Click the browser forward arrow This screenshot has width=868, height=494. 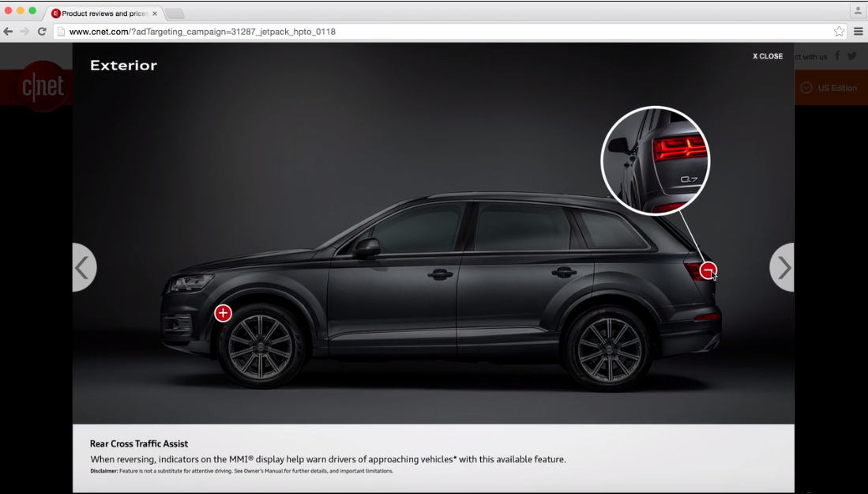tap(24, 32)
